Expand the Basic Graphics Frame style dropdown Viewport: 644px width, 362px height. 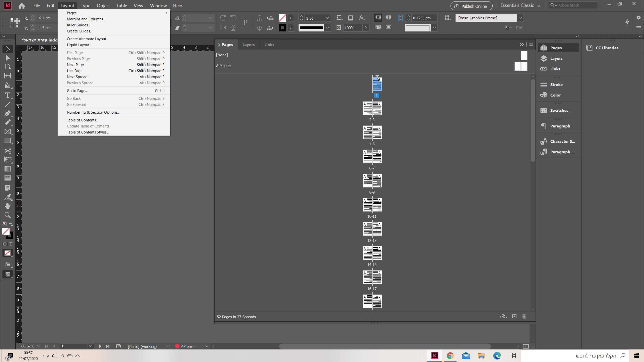coord(520,18)
